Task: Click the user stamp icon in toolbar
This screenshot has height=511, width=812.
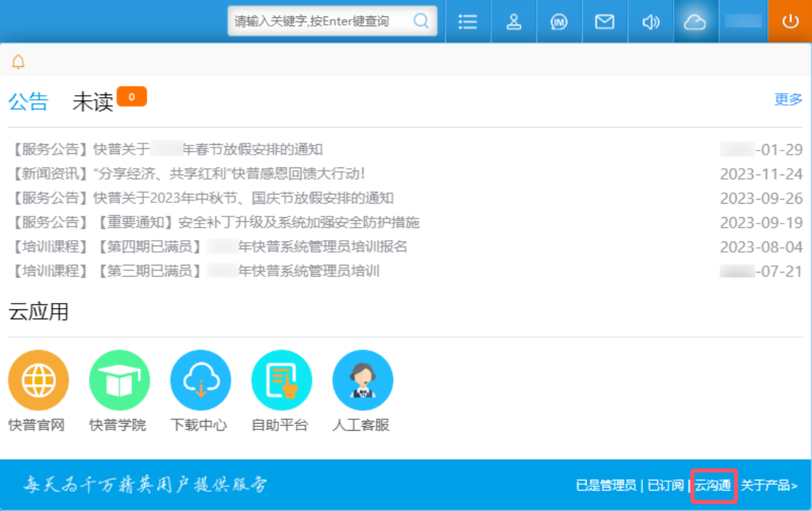Action: tap(514, 22)
